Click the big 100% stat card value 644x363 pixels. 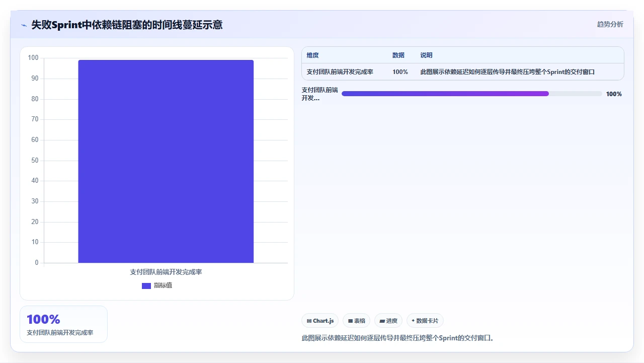pyautogui.click(x=43, y=319)
